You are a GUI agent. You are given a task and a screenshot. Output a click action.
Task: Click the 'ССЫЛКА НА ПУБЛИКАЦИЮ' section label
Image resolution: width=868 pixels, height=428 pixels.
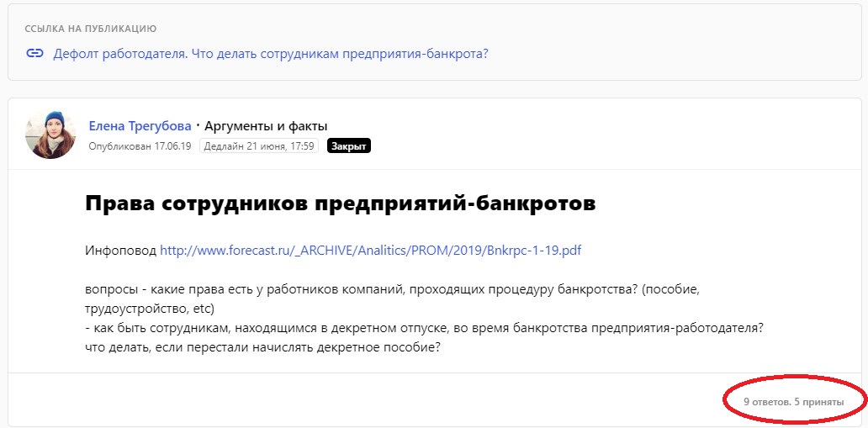coord(91,29)
